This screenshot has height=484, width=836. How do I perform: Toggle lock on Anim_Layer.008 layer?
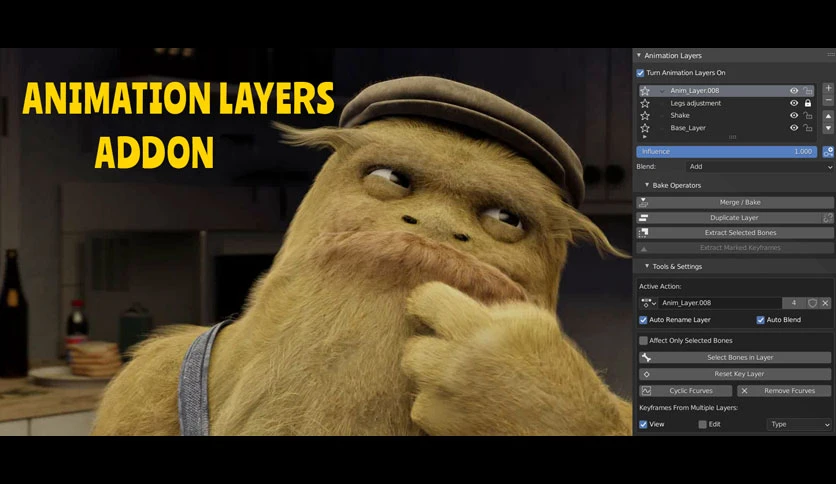(x=808, y=91)
